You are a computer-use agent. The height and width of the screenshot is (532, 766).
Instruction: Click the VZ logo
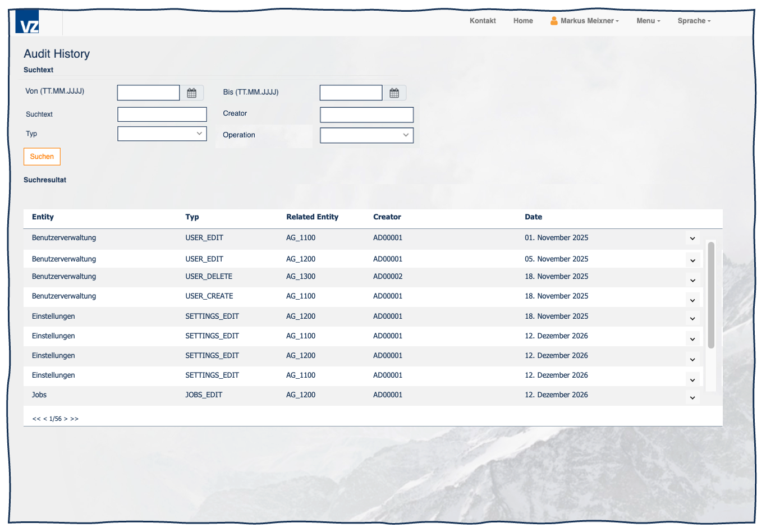coord(27,22)
